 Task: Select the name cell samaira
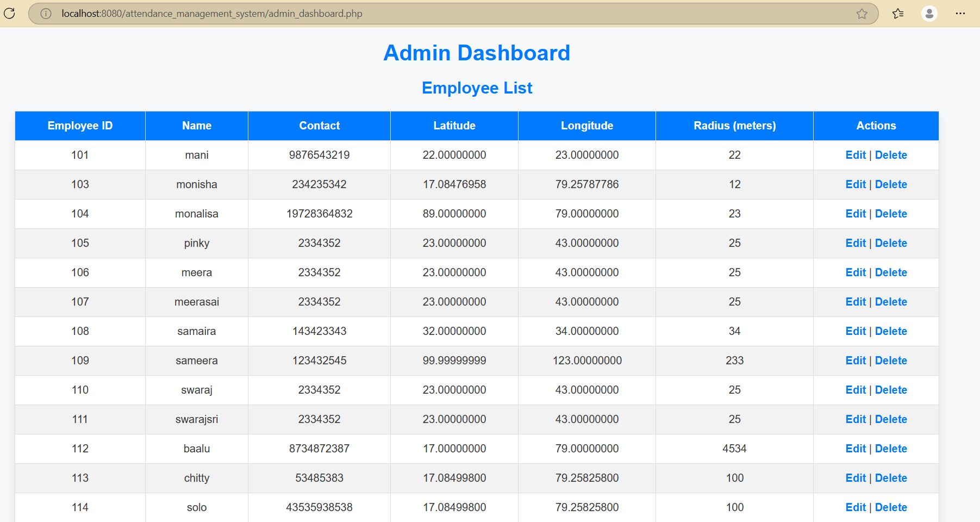click(x=197, y=331)
